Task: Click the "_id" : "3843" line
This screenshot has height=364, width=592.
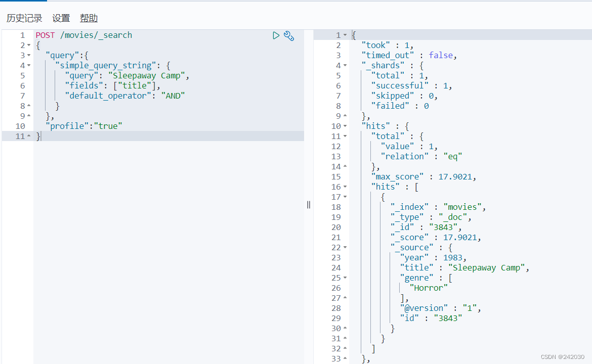Action: pos(426,227)
